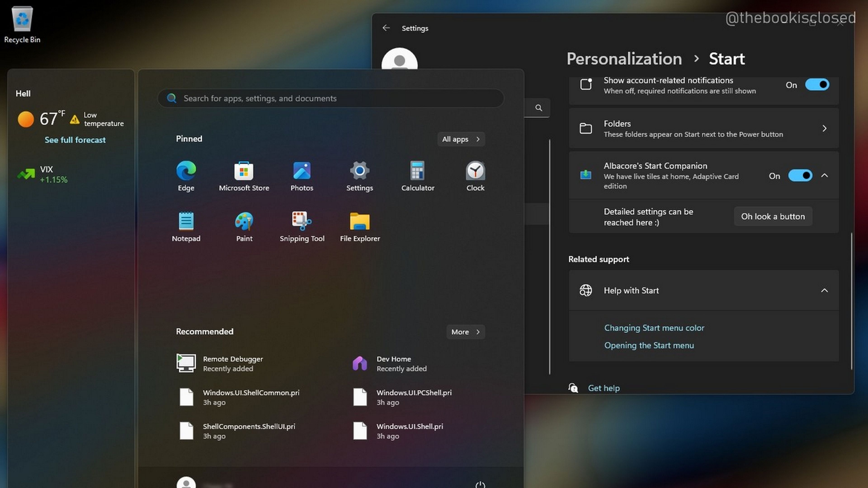Show All apps list

pos(461,139)
